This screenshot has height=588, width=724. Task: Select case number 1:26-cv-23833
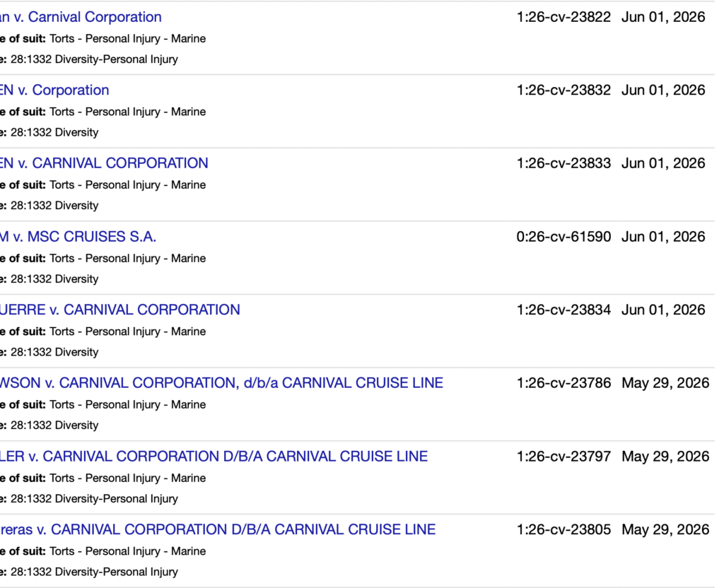click(564, 163)
